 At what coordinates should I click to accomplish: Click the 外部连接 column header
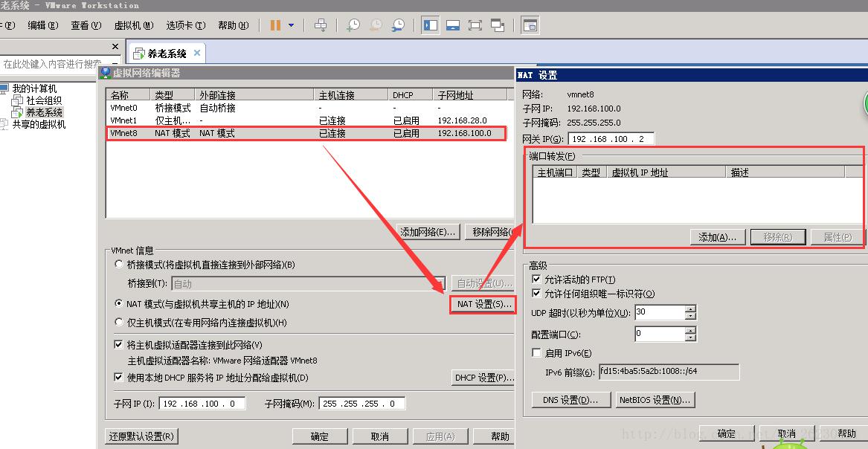(254, 95)
